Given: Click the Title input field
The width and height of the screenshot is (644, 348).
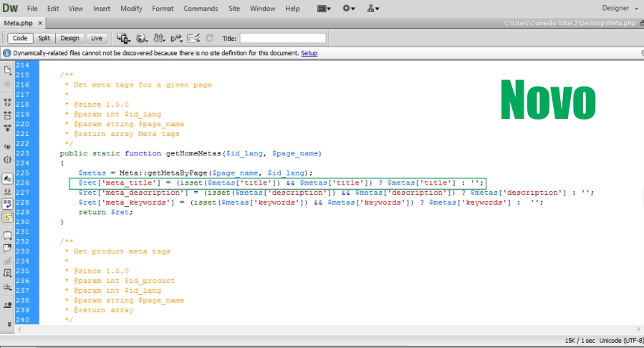Looking at the screenshot, I should click(x=282, y=38).
